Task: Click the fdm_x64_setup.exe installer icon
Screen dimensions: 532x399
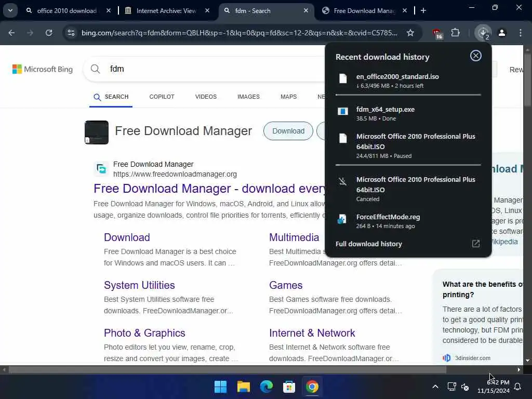Action: click(343, 111)
